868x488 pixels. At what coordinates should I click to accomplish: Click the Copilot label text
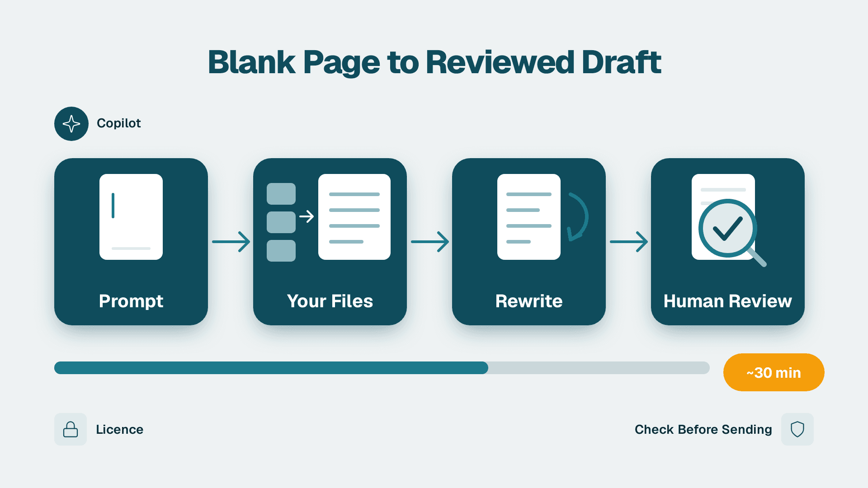pos(119,123)
